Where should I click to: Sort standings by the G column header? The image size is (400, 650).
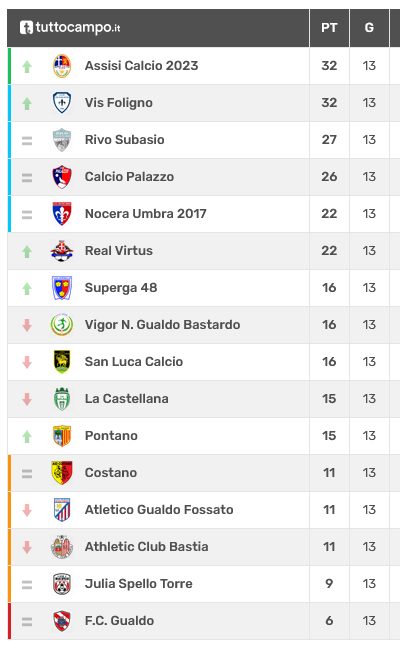tap(369, 28)
